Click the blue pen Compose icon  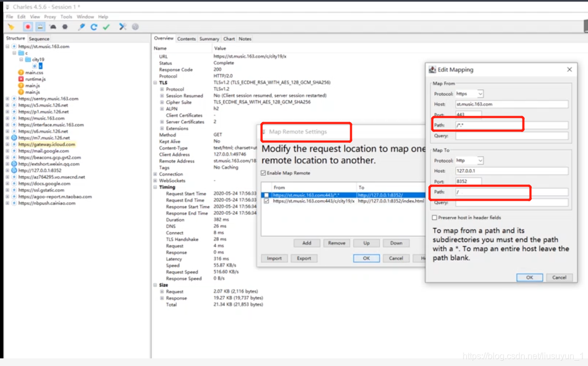click(x=81, y=27)
